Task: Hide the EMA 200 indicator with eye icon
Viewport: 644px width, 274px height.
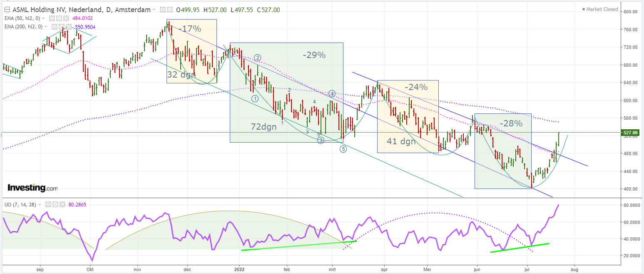Action: [54, 27]
